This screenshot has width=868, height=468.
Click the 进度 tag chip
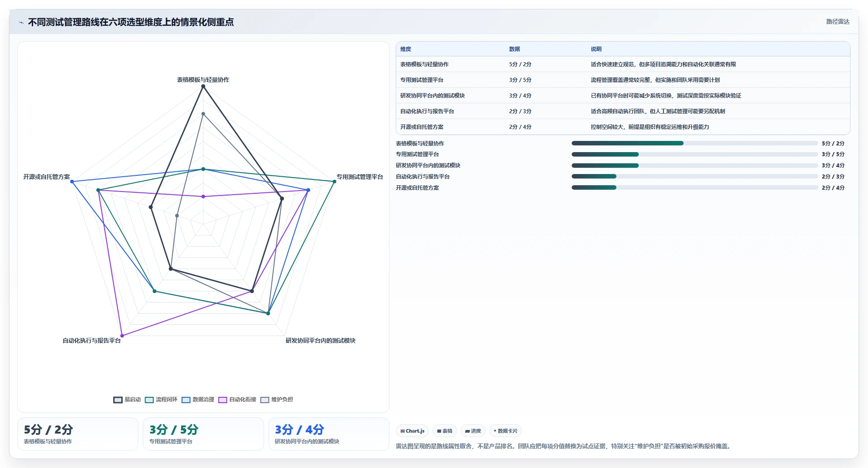tap(473, 431)
